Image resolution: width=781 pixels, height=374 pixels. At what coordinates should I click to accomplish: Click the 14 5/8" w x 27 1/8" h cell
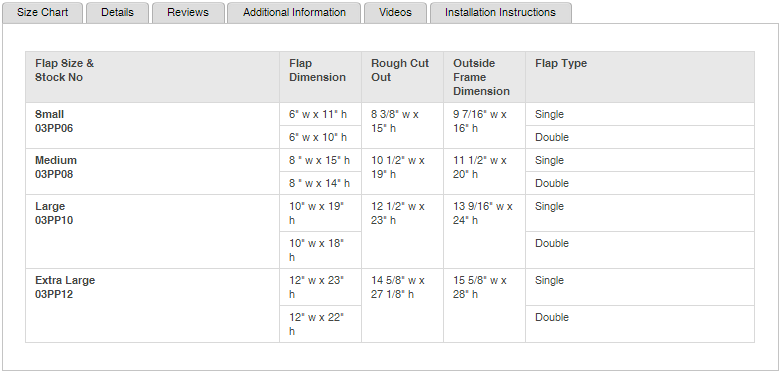[402, 306]
